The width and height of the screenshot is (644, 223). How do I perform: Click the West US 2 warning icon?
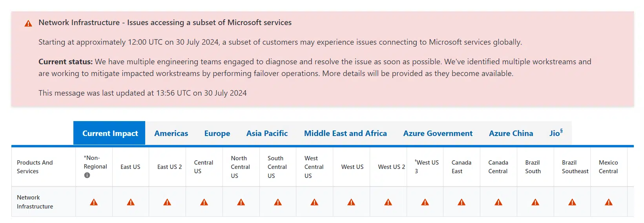coord(388,202)
